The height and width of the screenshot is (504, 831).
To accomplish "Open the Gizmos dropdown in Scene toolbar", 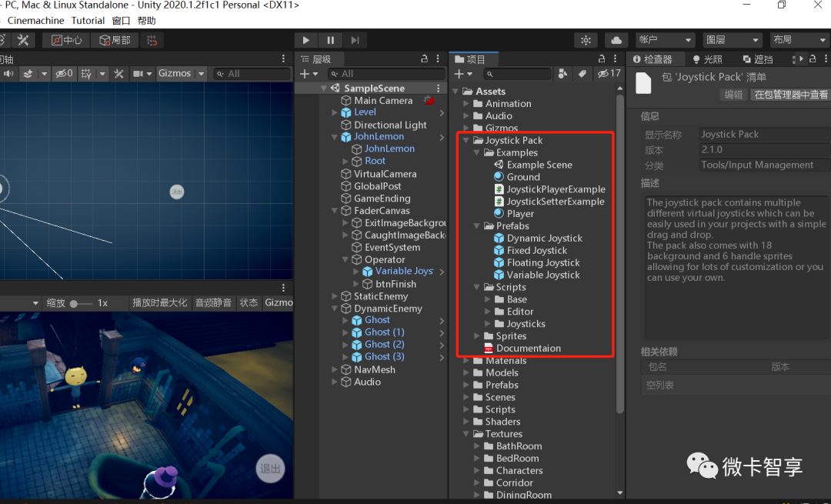I will coord(202,73).
